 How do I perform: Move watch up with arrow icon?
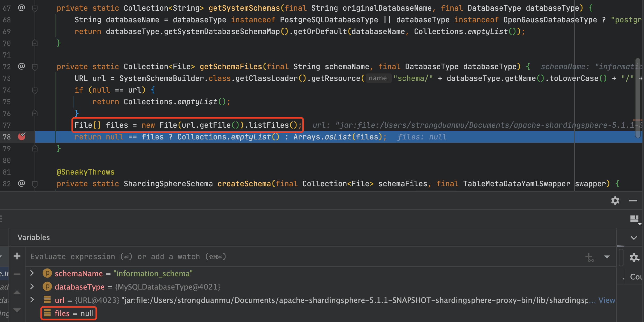pyautogui.click(x=17, y=292)
